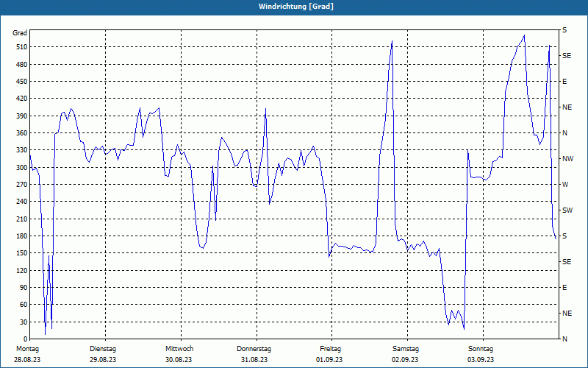This screenshot has height=368, width=588.
Task: Click the 'NW' compass label
Action: pos(567,159)
